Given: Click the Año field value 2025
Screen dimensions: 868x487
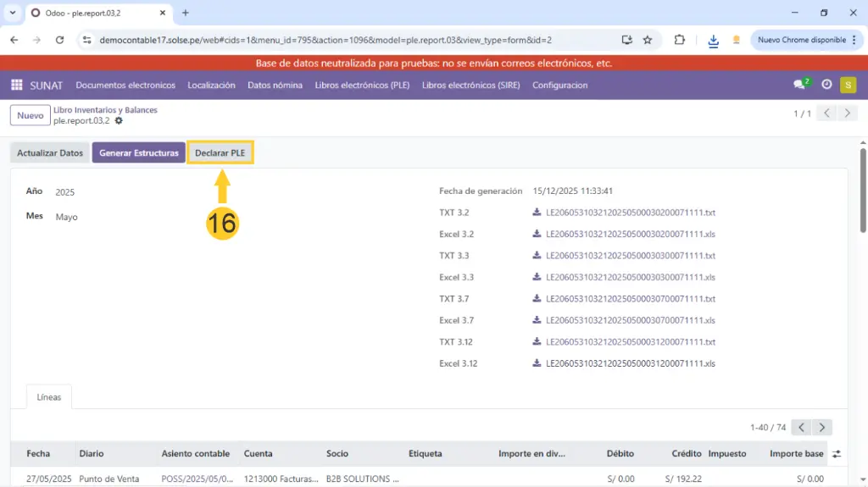Looking at the screenshot, I should tap(65, 192).
